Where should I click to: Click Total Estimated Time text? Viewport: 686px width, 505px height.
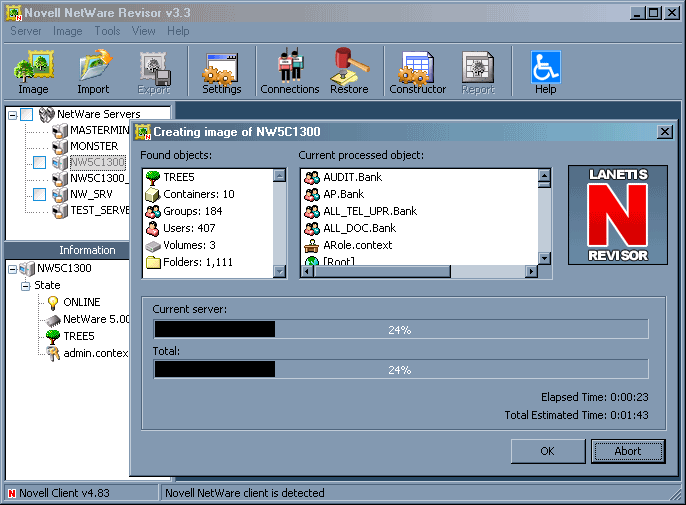(x=577, y=415)
